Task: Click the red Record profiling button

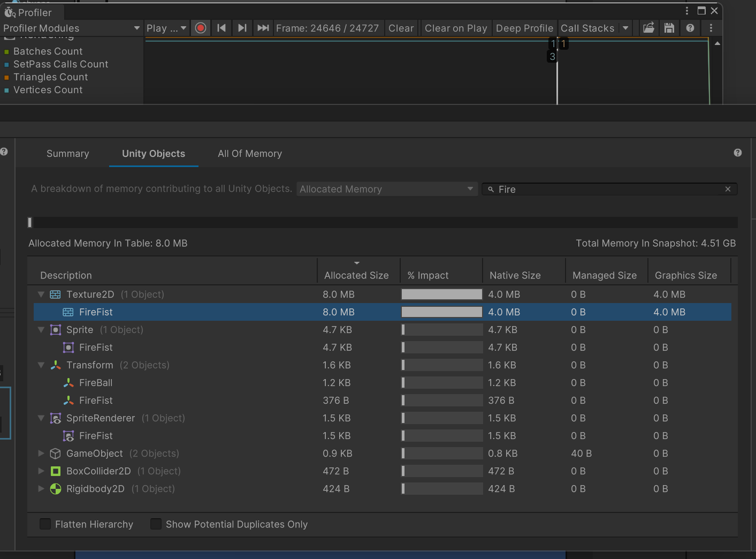Action: 201,28
